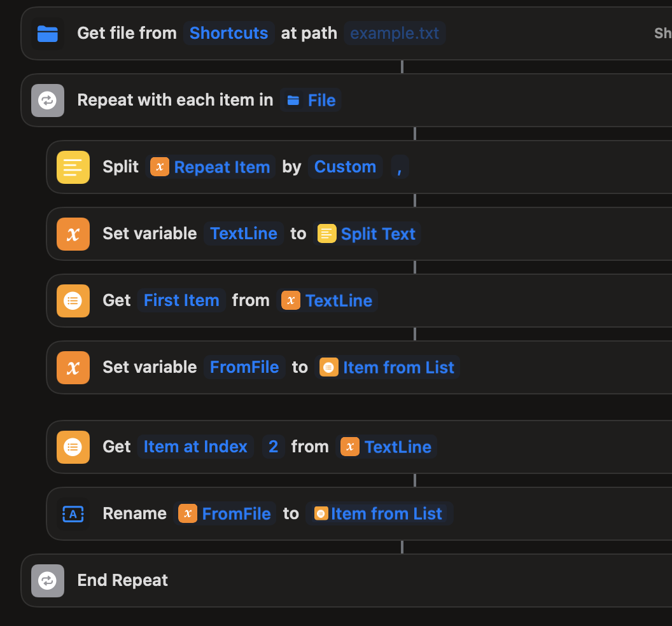Click the End Repeat loop icon
Screen dimensions: 672x626
(48, 581)
